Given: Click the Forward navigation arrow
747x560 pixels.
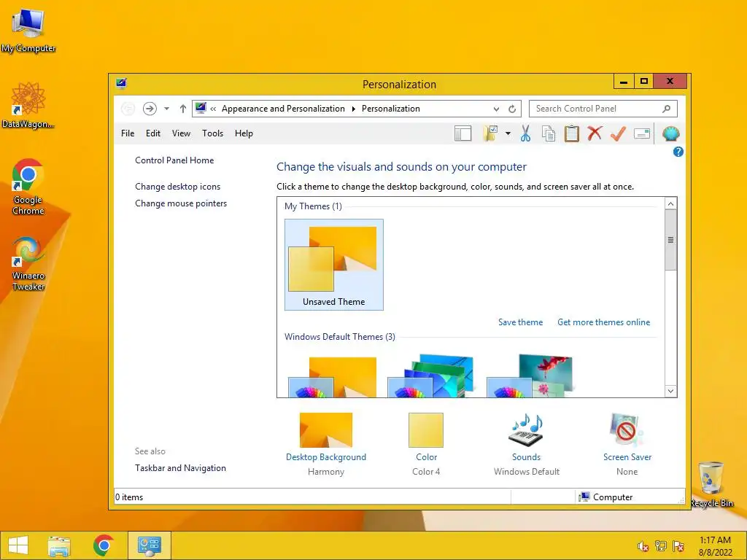Looking at the screenshot, I should tap(150, 109).
